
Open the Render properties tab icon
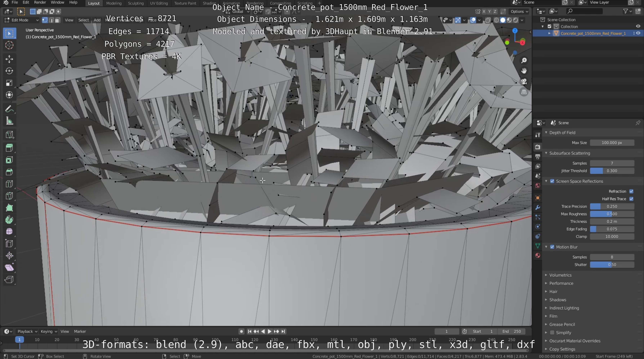point(538,147)
